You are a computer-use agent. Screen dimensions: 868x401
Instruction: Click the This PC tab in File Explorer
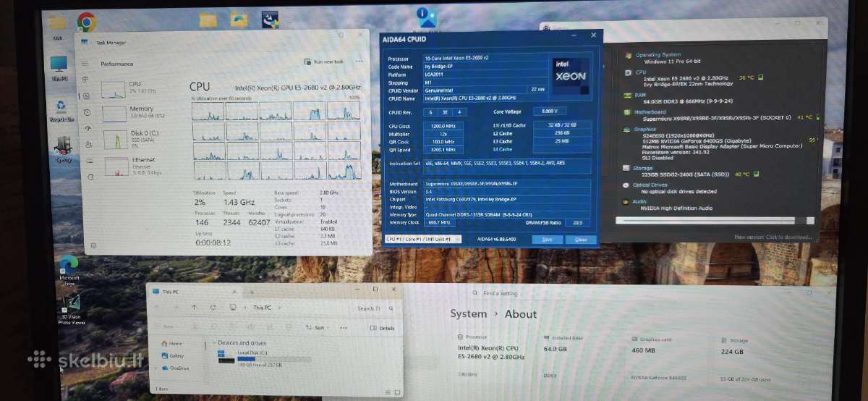tap(195, 291)
